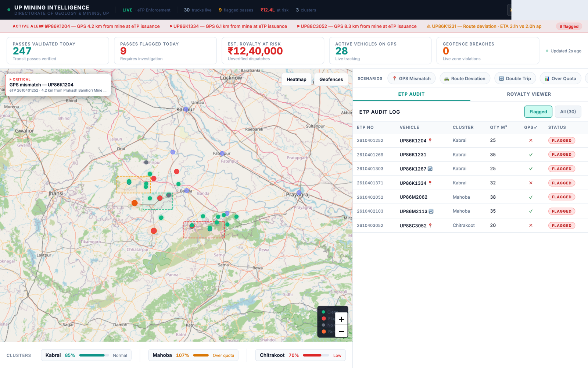Click the pin icon beside UP86K1204
Viewport: 588px width, 368px height.
[x=430, y=141]
